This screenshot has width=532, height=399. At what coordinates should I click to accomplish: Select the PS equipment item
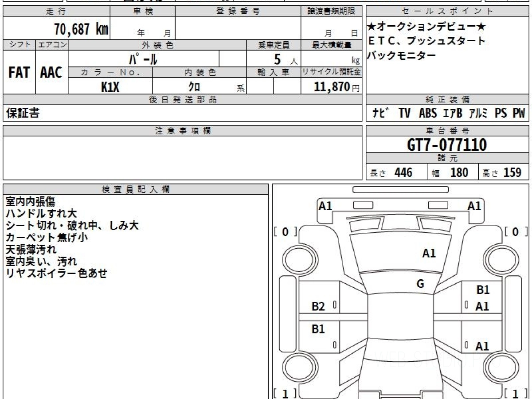click(x=501, y=113)
